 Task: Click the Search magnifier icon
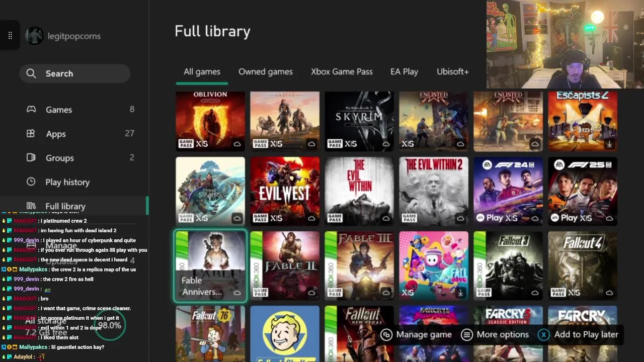(31, 73)
